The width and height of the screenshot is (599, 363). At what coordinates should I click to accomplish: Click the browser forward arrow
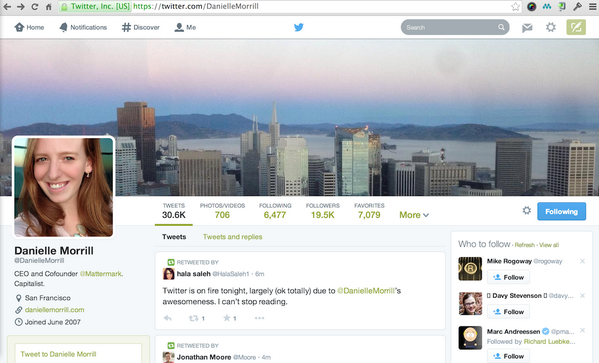click(21, 6)
